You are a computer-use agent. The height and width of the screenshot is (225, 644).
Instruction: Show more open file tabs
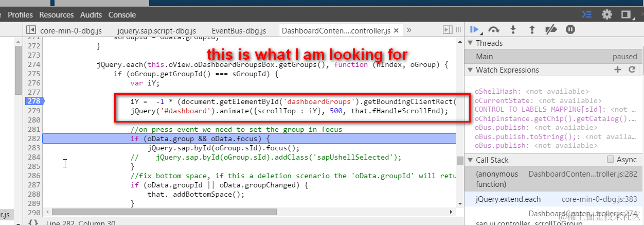pyautogui.click(x=409, y=30)
